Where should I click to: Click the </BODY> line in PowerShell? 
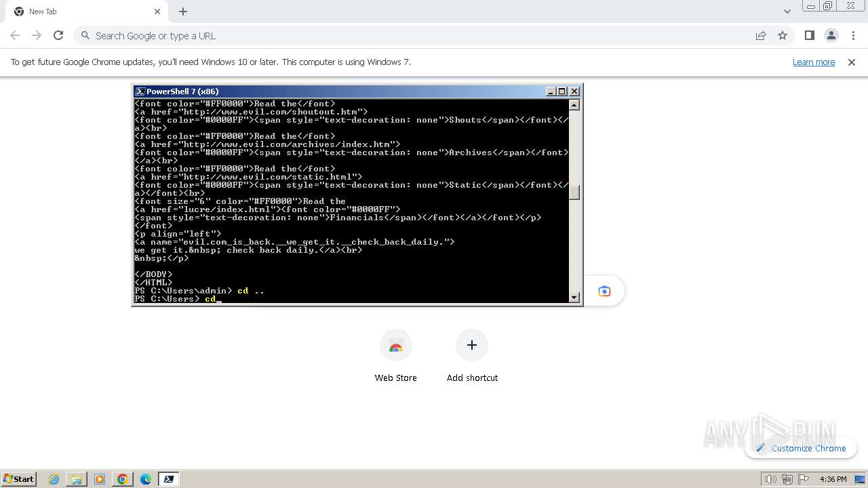(x=153, y=274)
